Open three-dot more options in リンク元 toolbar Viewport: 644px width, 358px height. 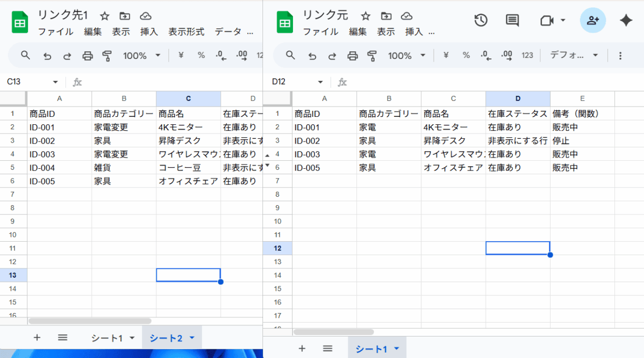(620, 55)
